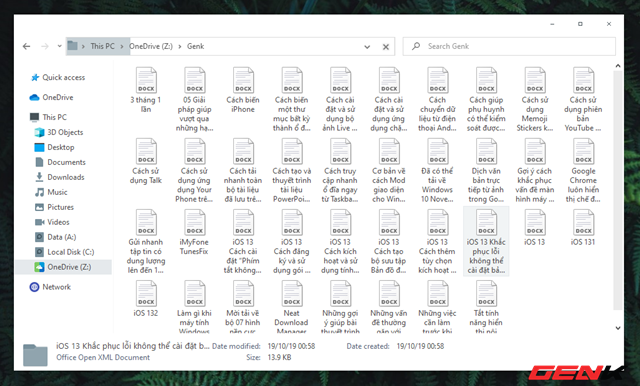Open recent locations dropdown arrow
640x386 pixels.
coord(60,46)
